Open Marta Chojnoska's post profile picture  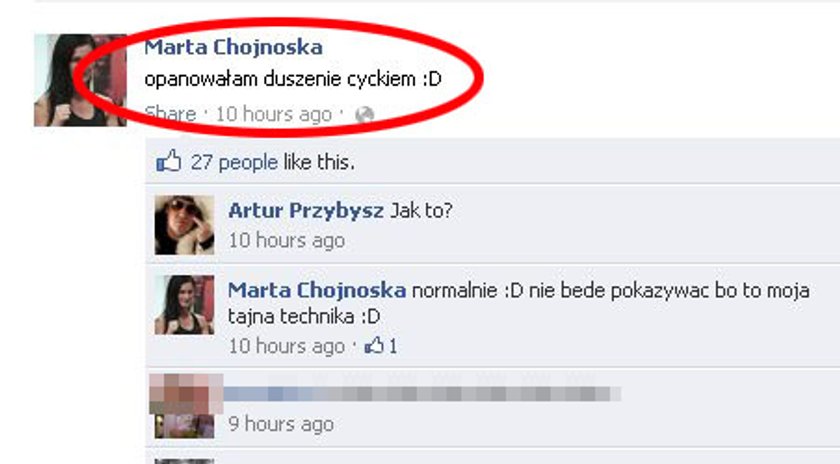tap(80, 80)
